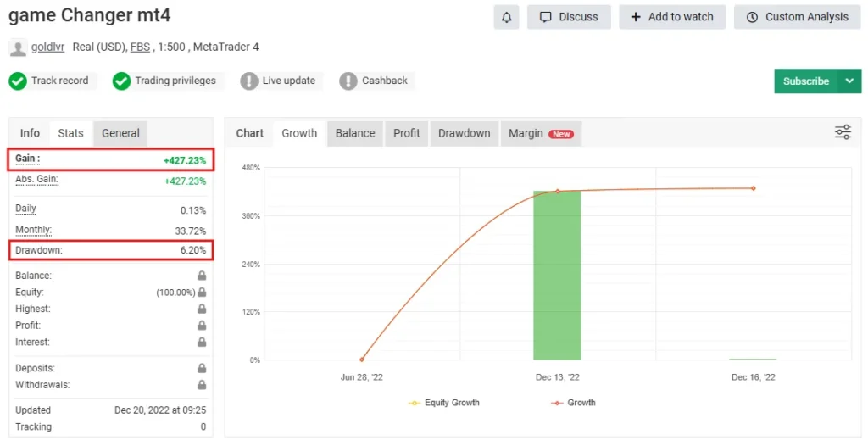Click the Balance lock icon
The image size is (868, 446).
(x=202, y=276)
